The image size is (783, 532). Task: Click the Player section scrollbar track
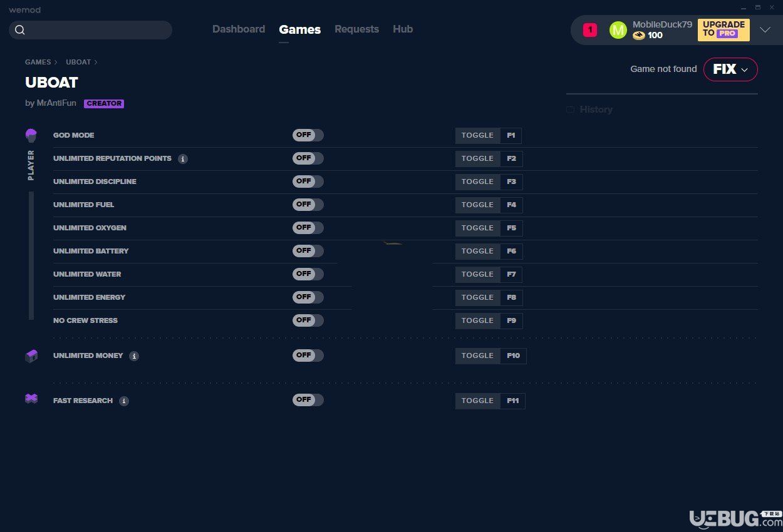31,255
